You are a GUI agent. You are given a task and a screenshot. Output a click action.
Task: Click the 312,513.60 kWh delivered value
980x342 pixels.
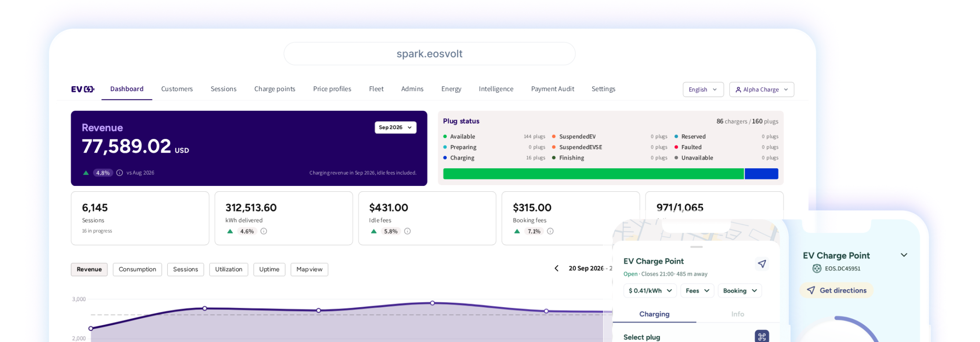pos(251,207)
